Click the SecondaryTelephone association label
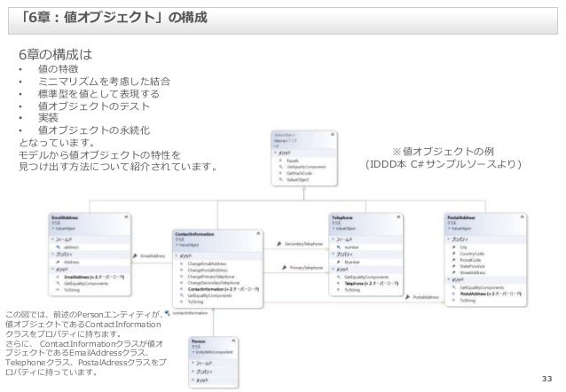Image resolution: width=566 pixels, height=392 pixels. (x=303, y=244)
